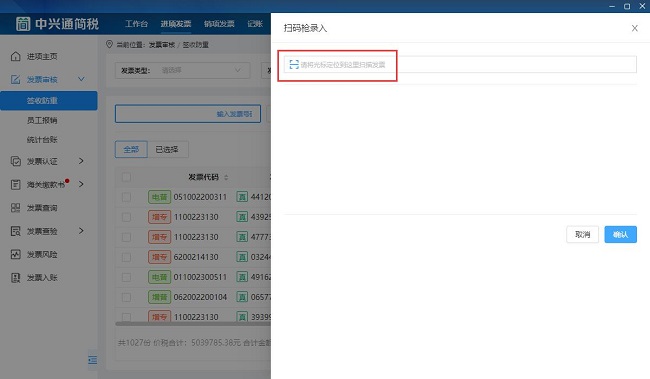Click the 发票审核 edit icon in sidebar
The height and width of the screenshot is (379, 650).
pos(15,79)
